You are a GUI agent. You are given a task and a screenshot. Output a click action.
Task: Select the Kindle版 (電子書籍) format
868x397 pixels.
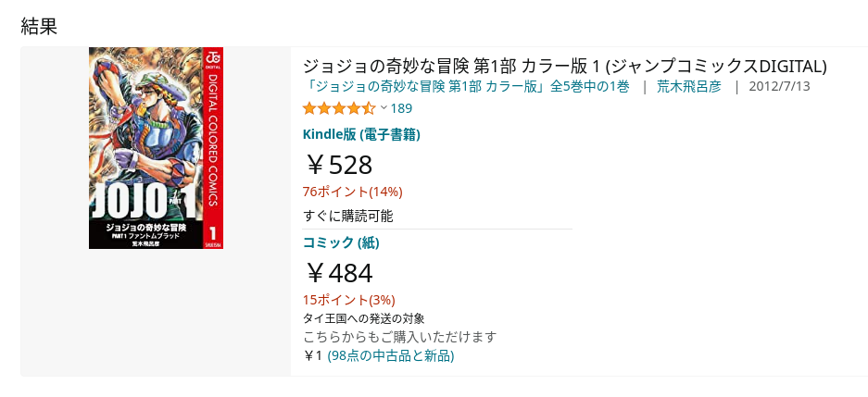pos(361,134)
